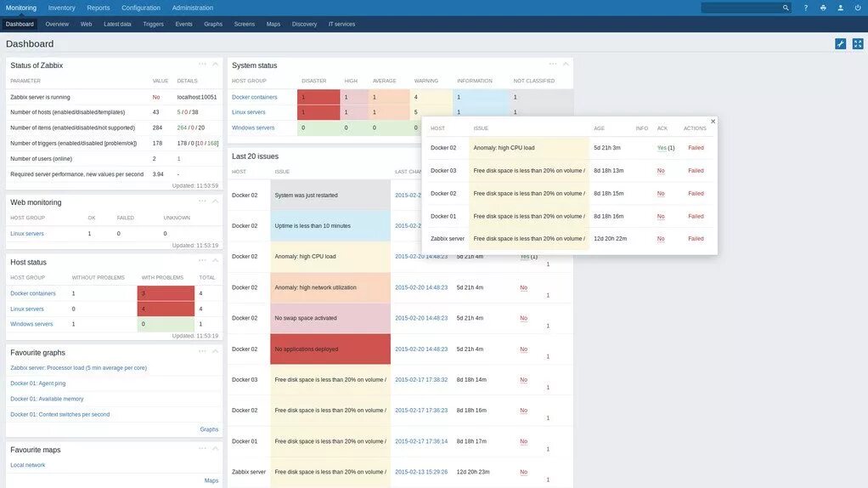
Task: Switch to the IT services tab
Action: coord(341,25)
